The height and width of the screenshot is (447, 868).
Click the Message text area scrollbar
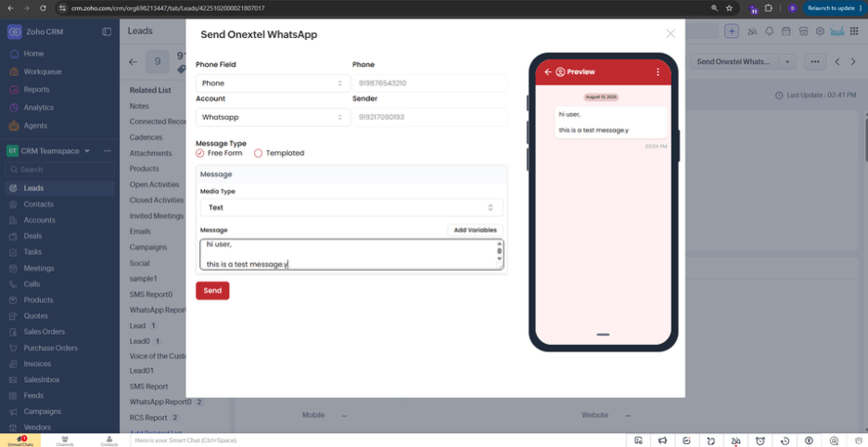click(x=499, y=251)
